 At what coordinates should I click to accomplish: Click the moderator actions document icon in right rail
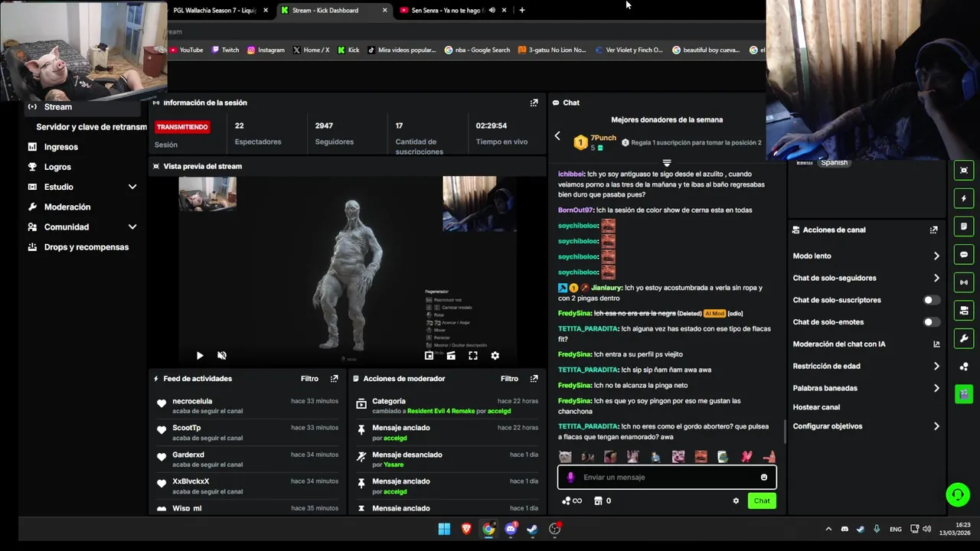tap(964, 227)
